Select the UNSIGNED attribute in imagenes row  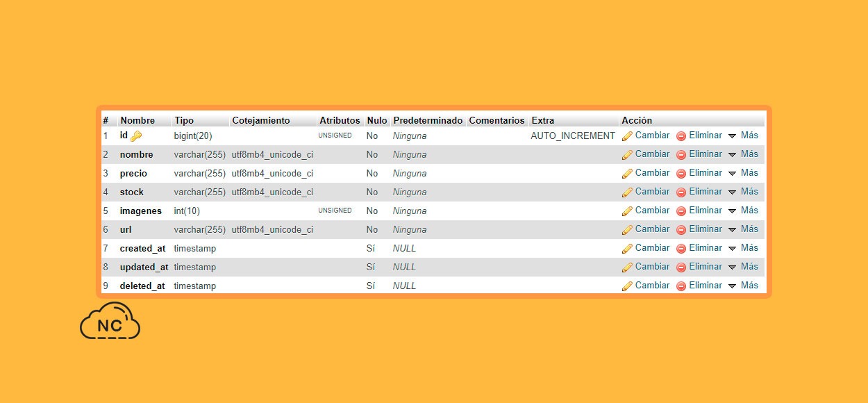click(335, 211)
